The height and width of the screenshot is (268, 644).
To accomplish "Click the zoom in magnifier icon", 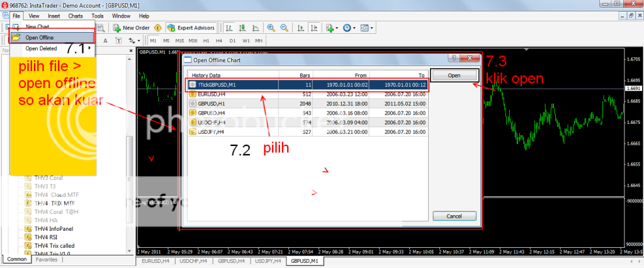I will [271, 28].
